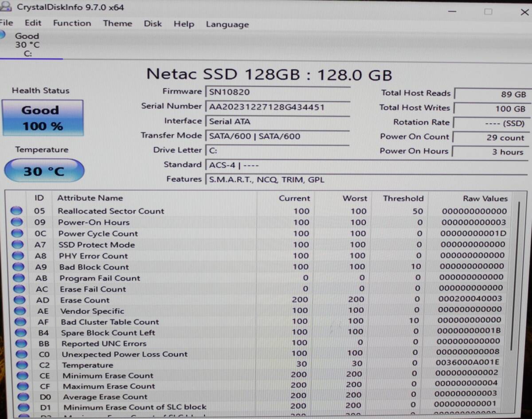Click the Raw Values column header
Image resolution: width=532 pixels, height=419 pixels.
point(485,199)
